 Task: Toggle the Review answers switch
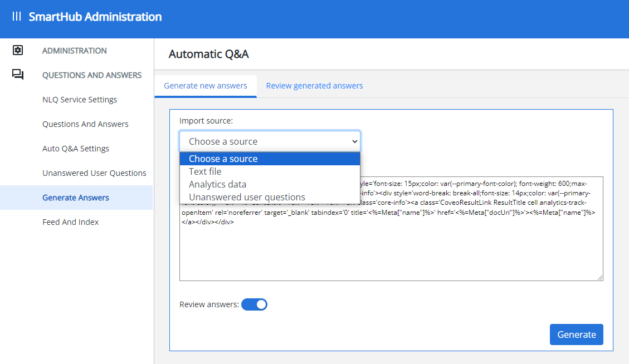coord(255,304)
